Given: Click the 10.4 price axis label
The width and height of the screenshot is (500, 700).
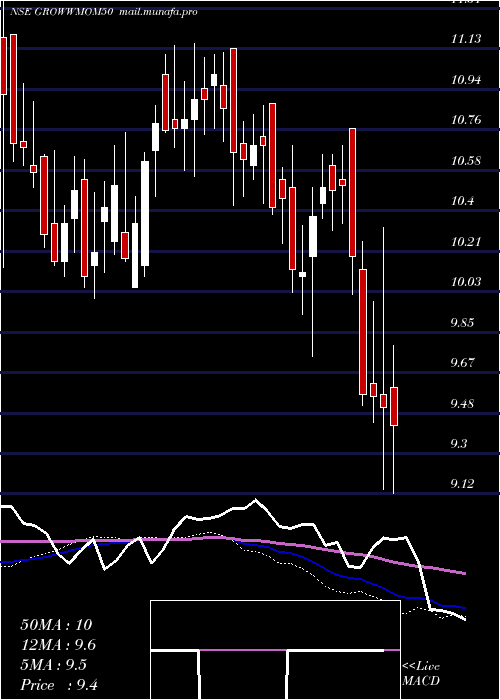Looking at the screenshot, I should (x=462, y=201).
